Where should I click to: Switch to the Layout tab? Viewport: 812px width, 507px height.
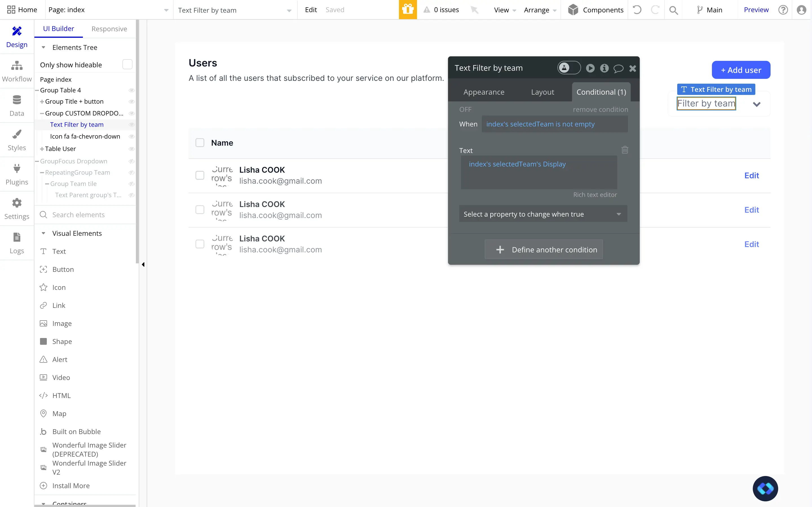point(542,92)
